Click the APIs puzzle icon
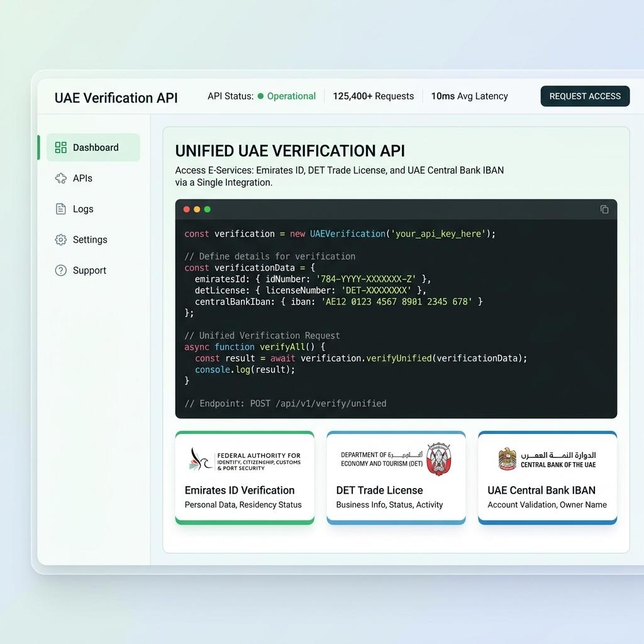644x644 pixels. click(61, 178)
